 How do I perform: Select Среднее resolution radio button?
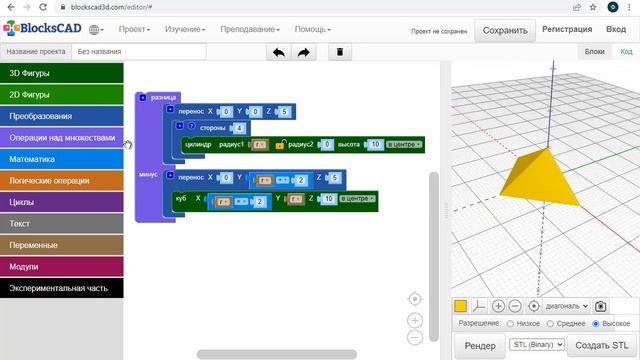coord(550,324)
